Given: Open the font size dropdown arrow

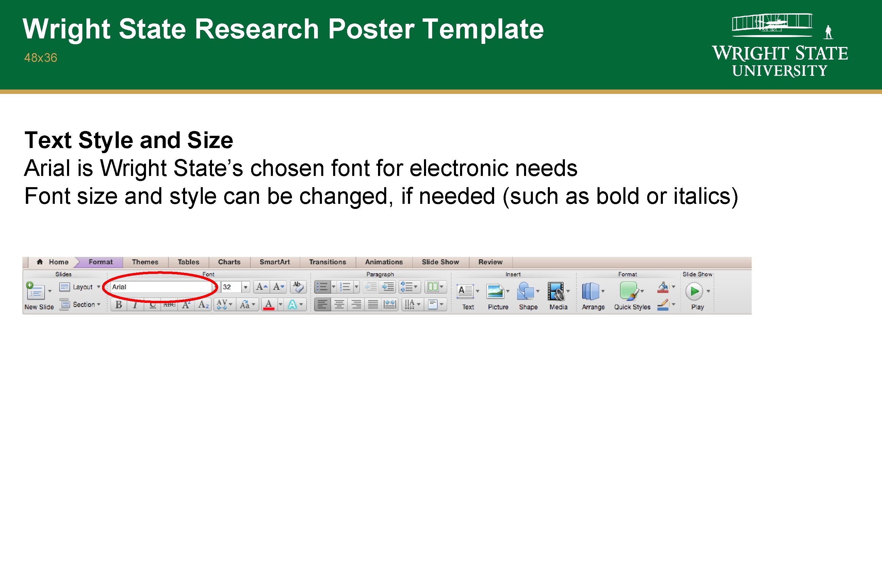Looking at the screenshot, I should [x=246, y=287].
